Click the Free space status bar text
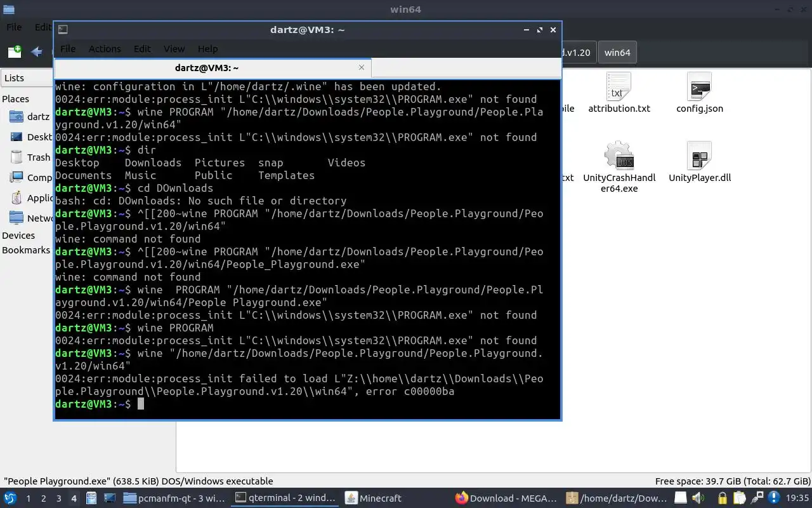 coord(733,481)
